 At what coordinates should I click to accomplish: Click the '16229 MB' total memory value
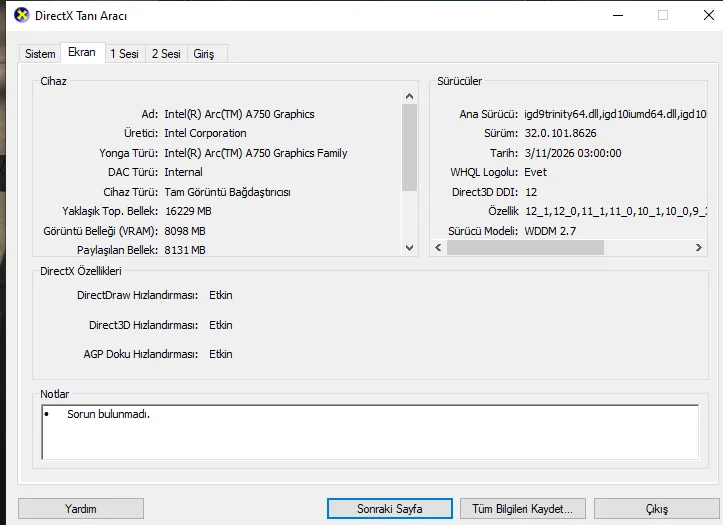pyautogui.click(x=188, y=211)
